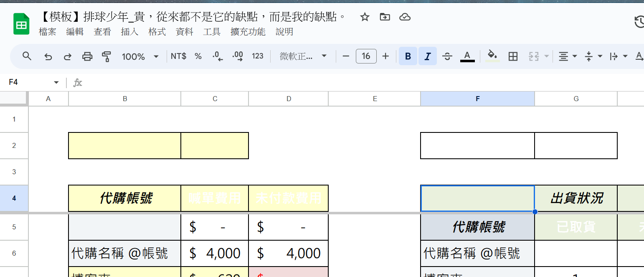
Task: Decrease font size with minus button
Action: coord(346,56)
